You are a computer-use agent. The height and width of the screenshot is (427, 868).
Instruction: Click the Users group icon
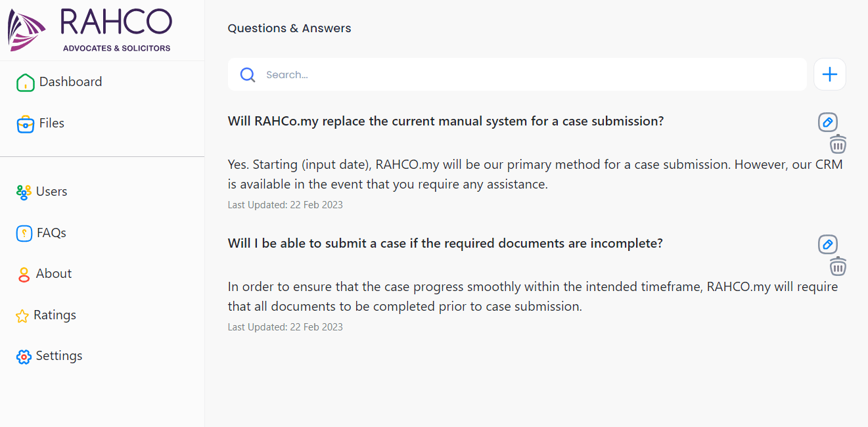24,192
